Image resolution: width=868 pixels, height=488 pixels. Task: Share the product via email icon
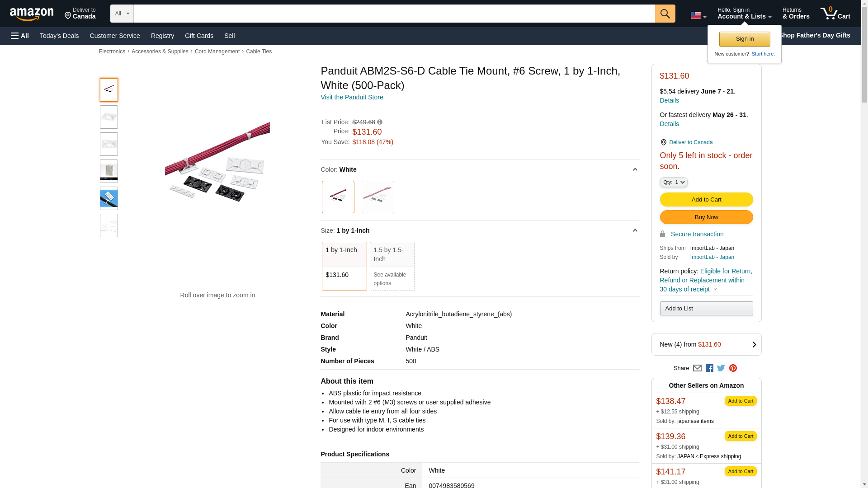697,368
